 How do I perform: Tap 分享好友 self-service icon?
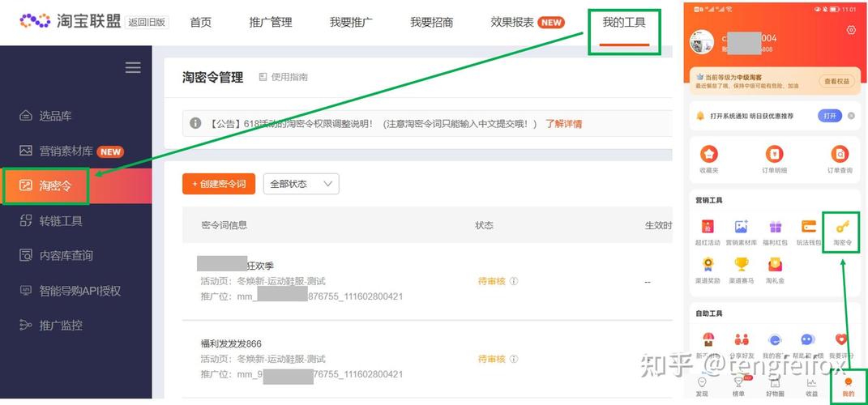pyautogui.click(x=742, y=339)
